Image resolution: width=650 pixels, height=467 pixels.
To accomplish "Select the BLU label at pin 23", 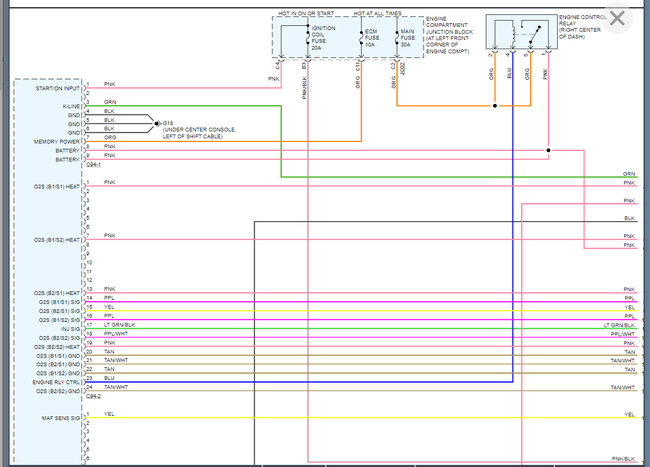I will pos(109,378).
